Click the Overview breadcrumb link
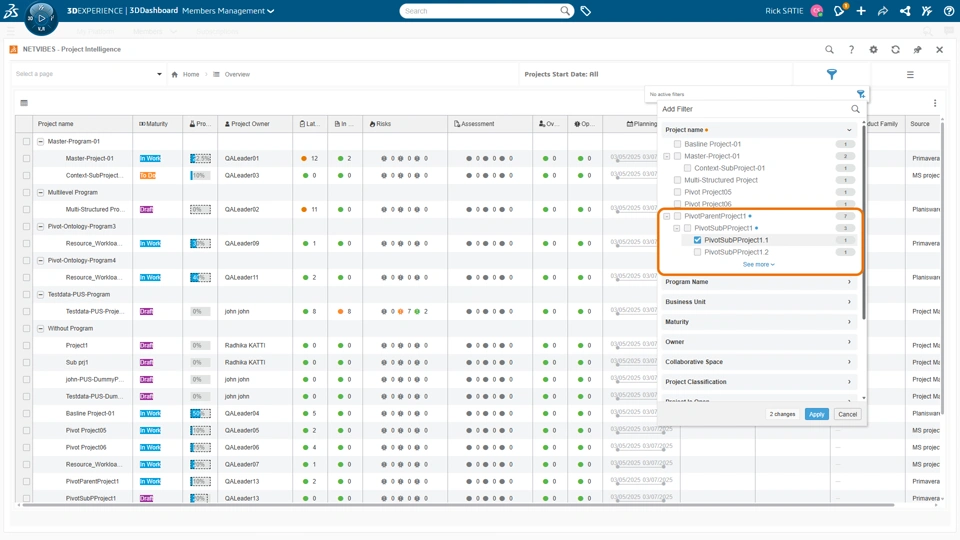The image size is (960, 540). 237,75
